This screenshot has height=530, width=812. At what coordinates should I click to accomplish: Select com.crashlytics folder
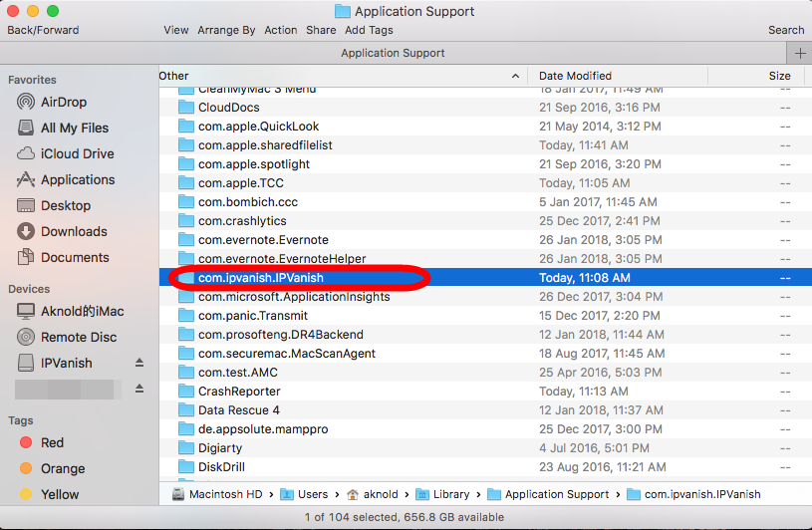point(242,221)
